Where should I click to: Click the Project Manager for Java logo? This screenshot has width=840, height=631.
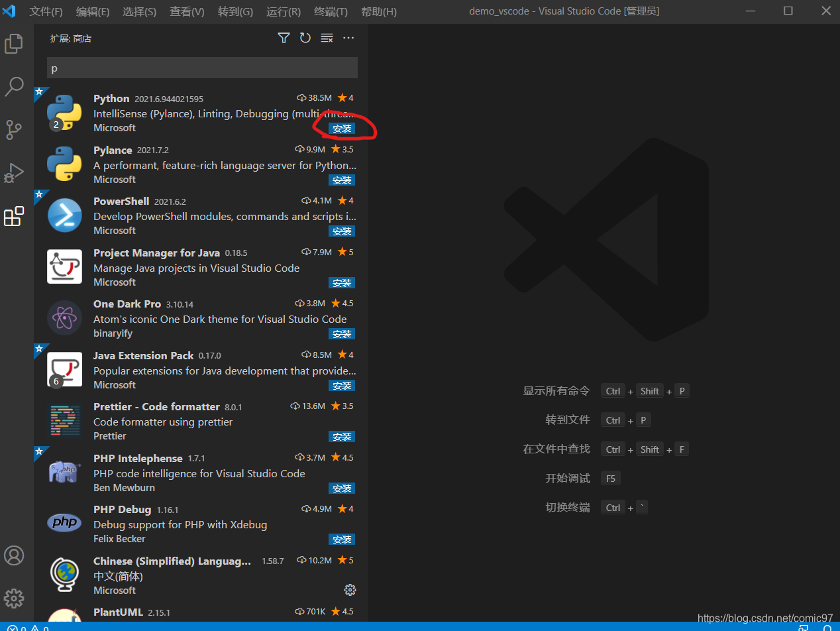tap(64, 266)
